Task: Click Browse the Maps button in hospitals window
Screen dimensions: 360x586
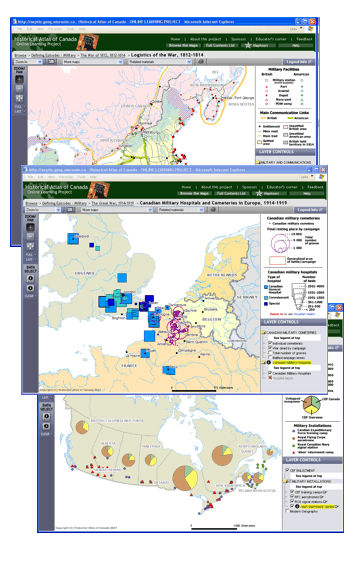Action: pyautogui.click(x=194, y=194)
